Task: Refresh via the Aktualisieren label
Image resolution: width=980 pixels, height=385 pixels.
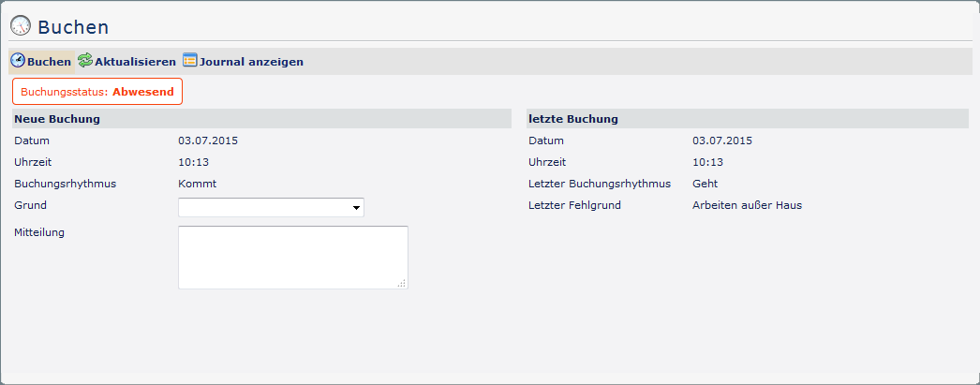Action: (135, 62)
